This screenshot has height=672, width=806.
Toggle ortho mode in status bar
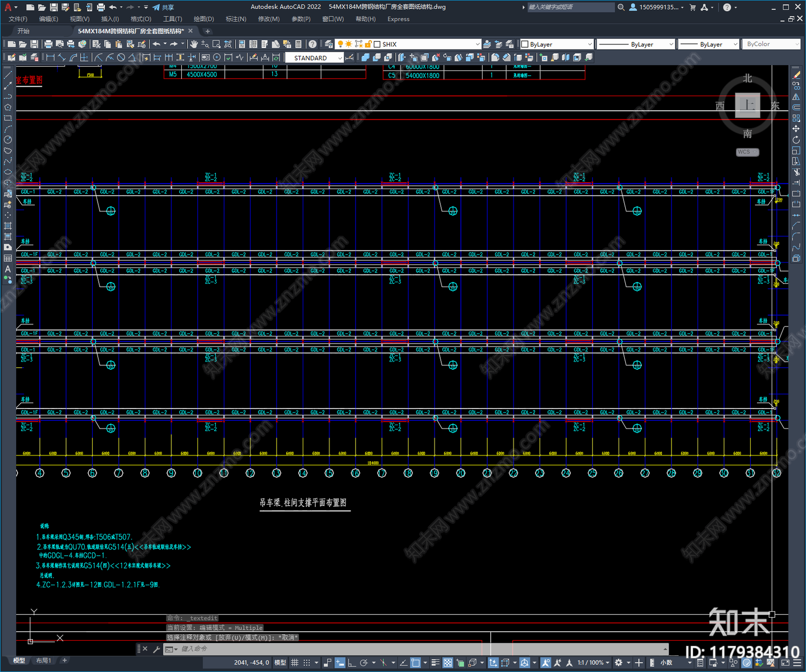point(352,662)
